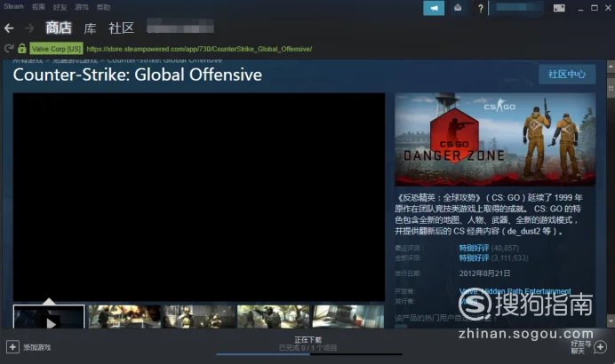Select the third screenshot thumbnail
The image size is (615, 364).
[x=199, y=317]
